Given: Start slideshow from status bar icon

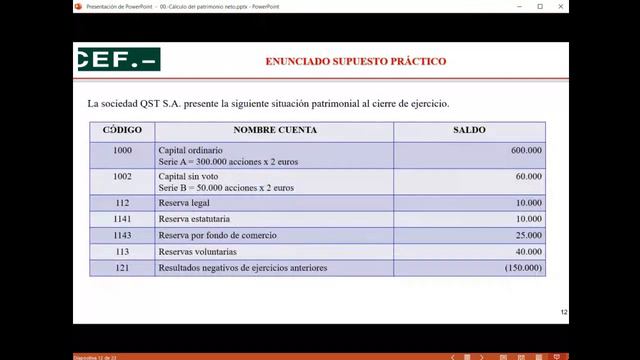Looking at the screenshot, I should click(556, 357).
